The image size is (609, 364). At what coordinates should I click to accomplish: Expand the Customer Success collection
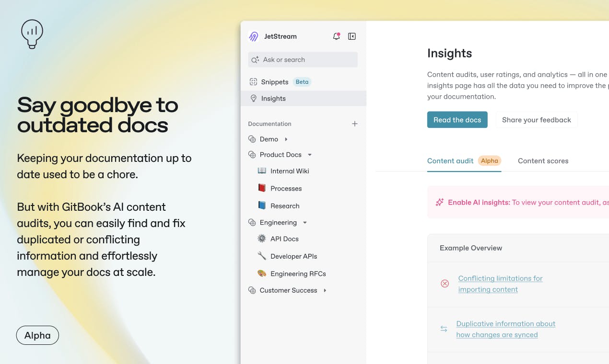[x=325, y=290]
